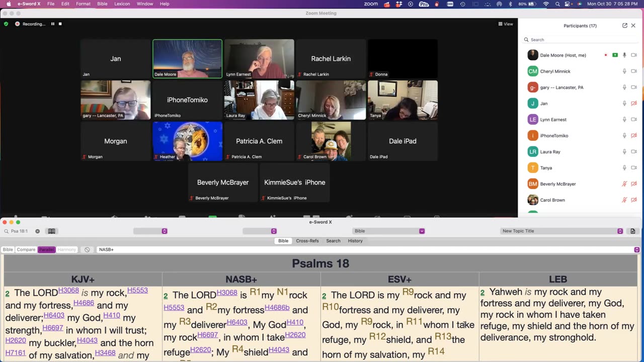Toggle Dale Moore's video in participant list
644x362 pixels.
tap(634, 55)
